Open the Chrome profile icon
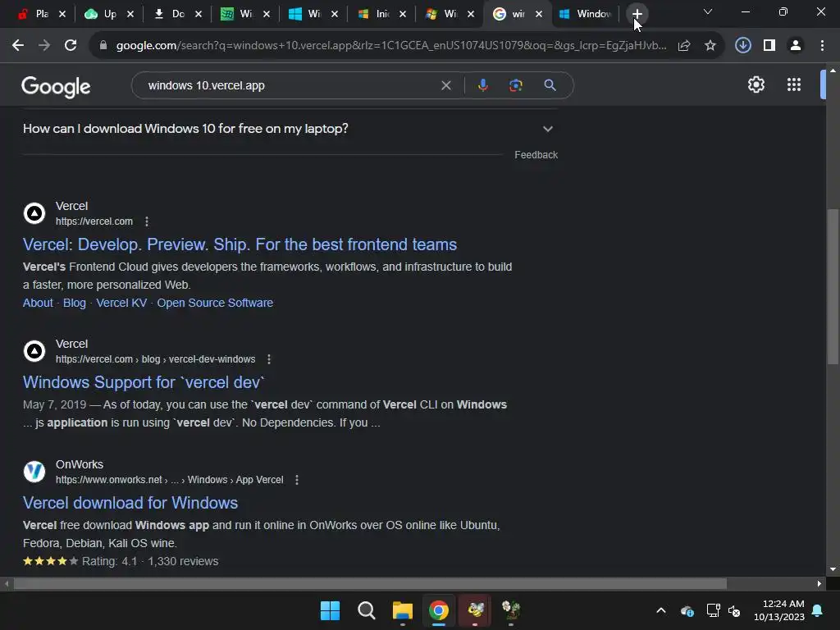 pyautogui.click(x=796, y=46)
